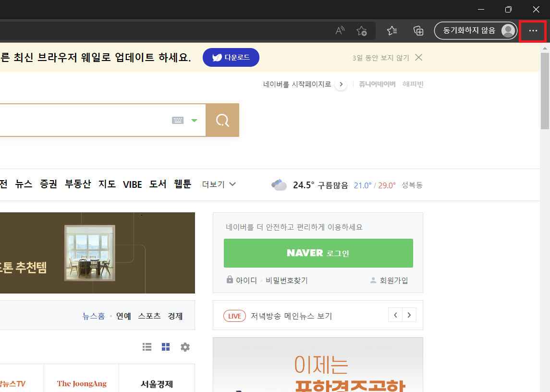Open 서울경제 news publisher
The height and width of the screenshot is (392, 550).
click(157, 383)
